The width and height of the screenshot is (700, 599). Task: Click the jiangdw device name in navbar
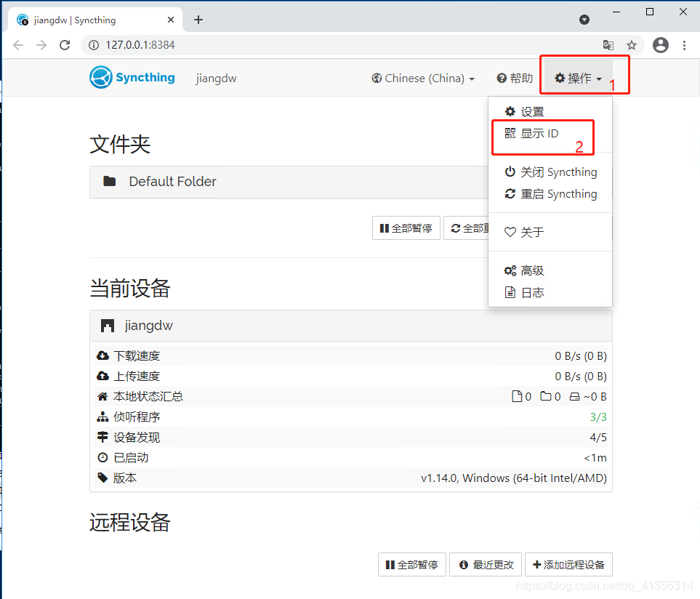(216, 78)
